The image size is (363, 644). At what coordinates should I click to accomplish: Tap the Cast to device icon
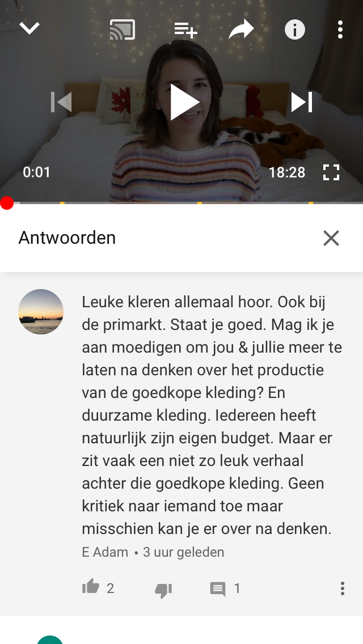click(x=122, y=29)
